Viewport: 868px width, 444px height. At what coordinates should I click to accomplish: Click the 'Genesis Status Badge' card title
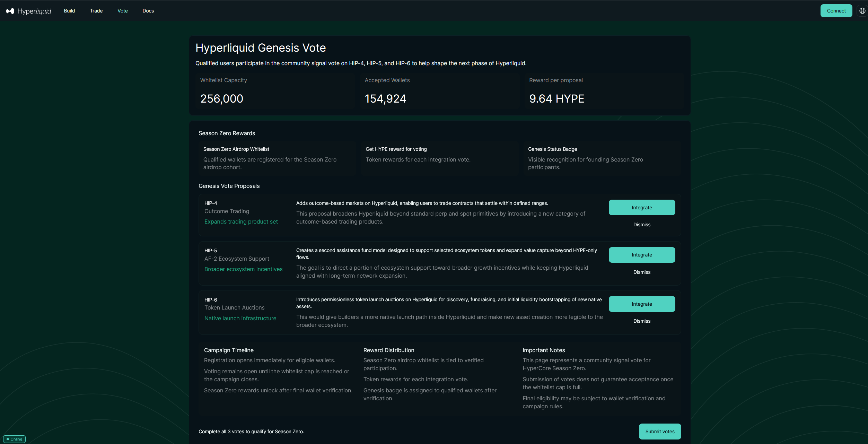coord(552,149)
